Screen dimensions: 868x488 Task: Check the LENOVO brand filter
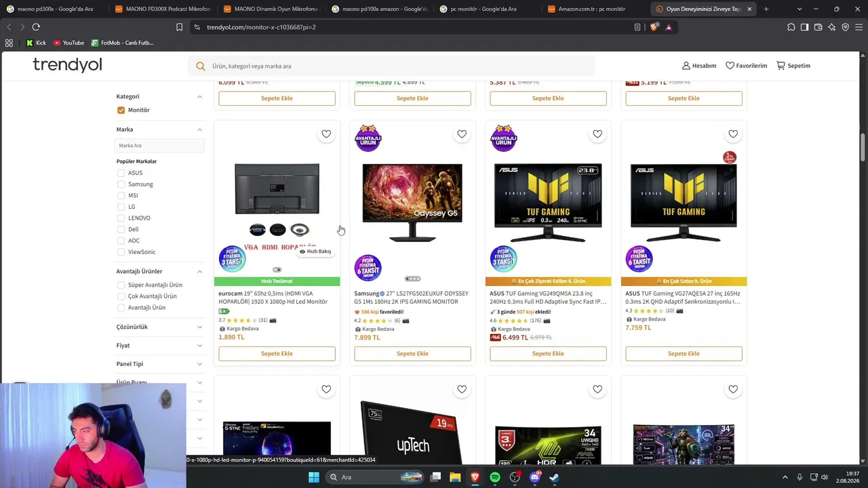[x=121, y=218]
